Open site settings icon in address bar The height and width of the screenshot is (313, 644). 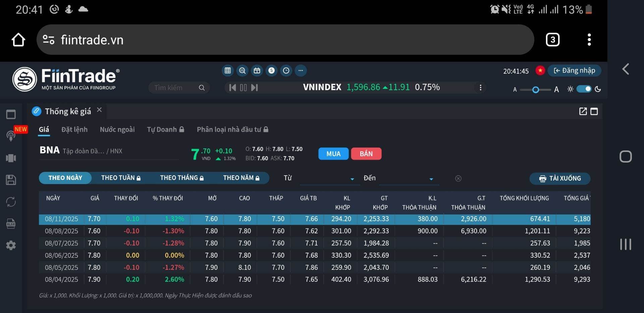pos(49,40)
